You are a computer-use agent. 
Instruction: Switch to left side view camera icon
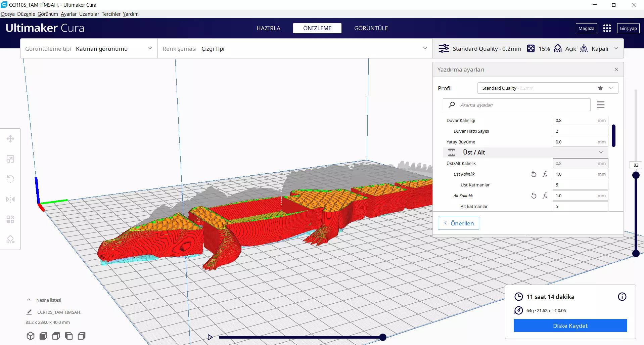click(69, 336)
